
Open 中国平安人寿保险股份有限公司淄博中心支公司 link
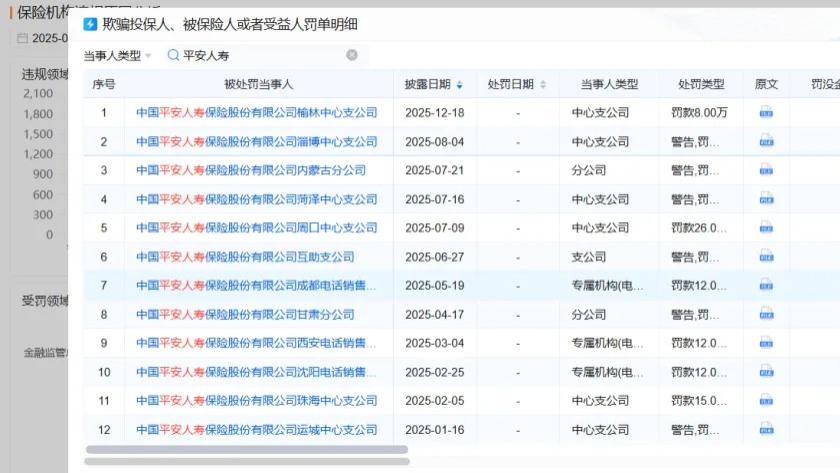click(x=257, y=141)
